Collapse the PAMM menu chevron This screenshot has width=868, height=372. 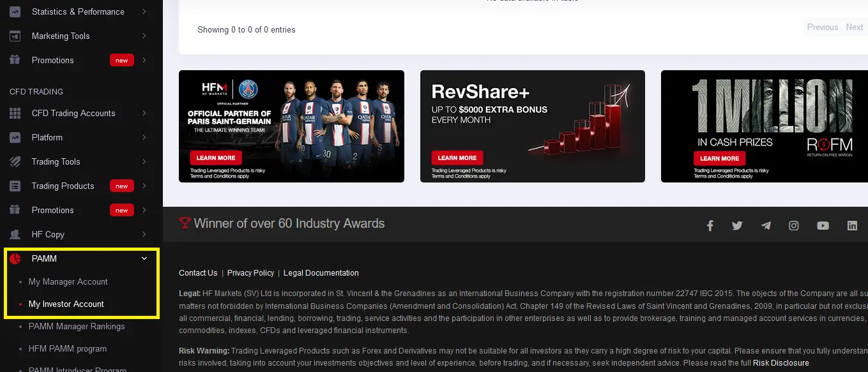pos(144,258)
